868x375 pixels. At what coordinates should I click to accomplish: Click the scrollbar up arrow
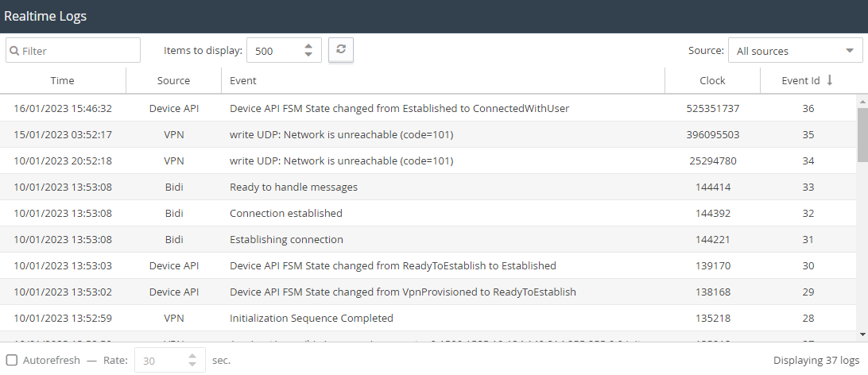tap(862, 101)
